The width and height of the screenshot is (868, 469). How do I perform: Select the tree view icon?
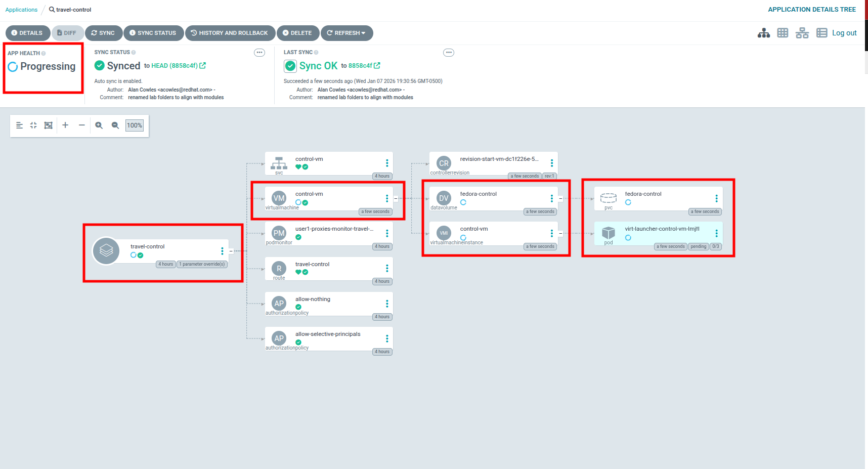pos(763,33)
